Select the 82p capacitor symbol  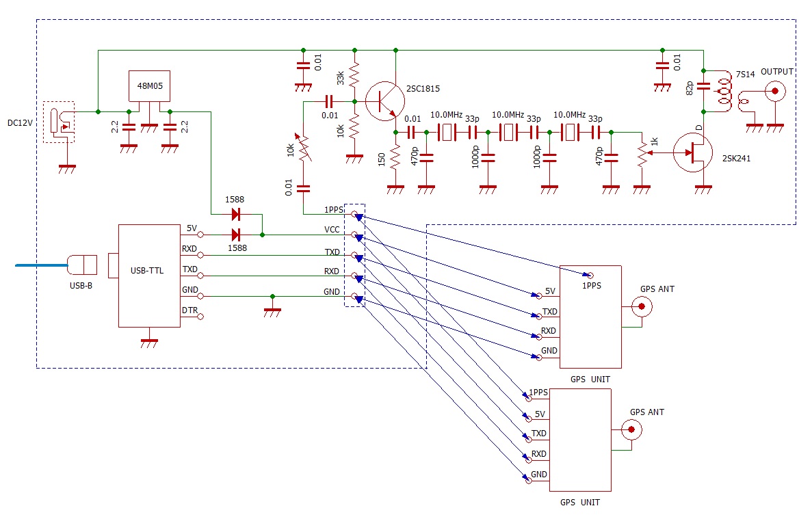point(703,86)
